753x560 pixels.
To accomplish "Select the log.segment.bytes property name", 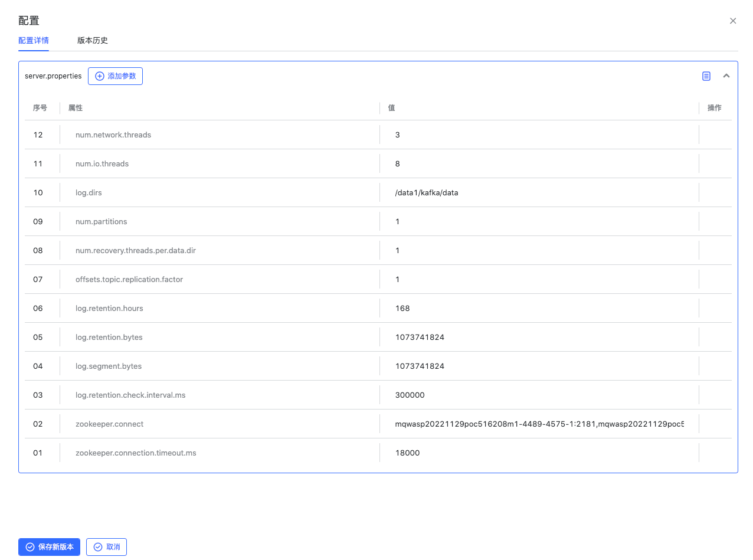I will coord(109,366).
